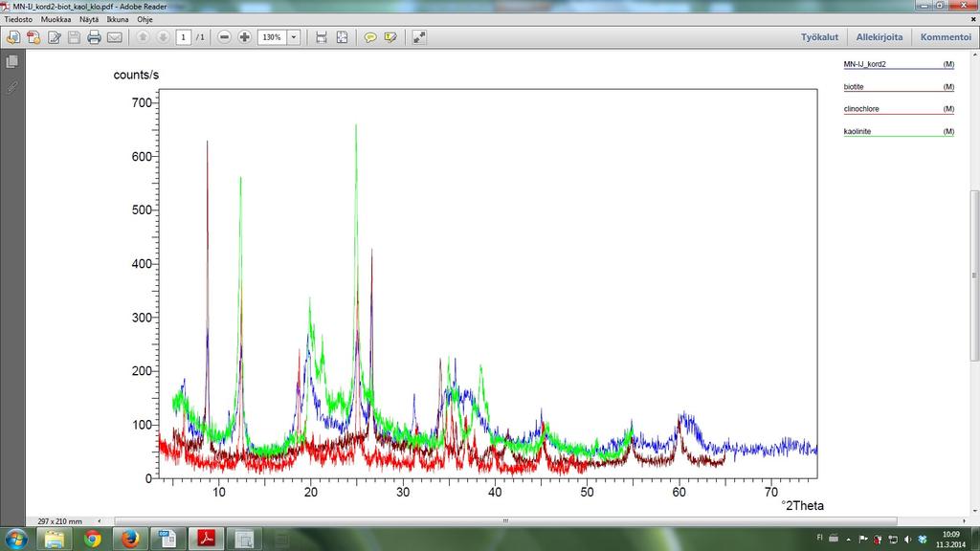Viewport: 980px width, 551px height.
Task: Open the Tiedosto menu
Action: pos(19,19)
